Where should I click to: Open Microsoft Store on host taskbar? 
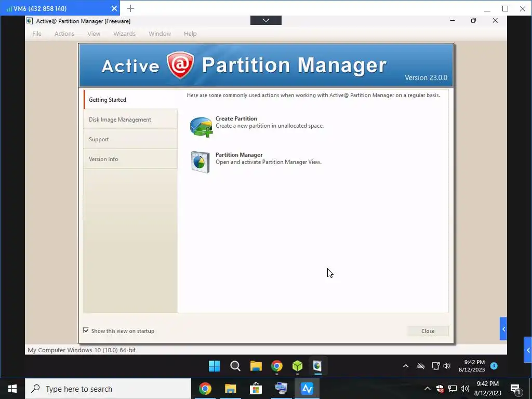point(256,389)
